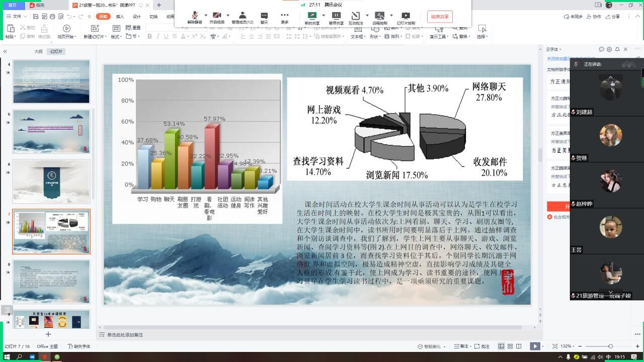644x362 pixels.
Task: Click the red End Sharing (结束共享) button
Action: click(x=439, y=17)
